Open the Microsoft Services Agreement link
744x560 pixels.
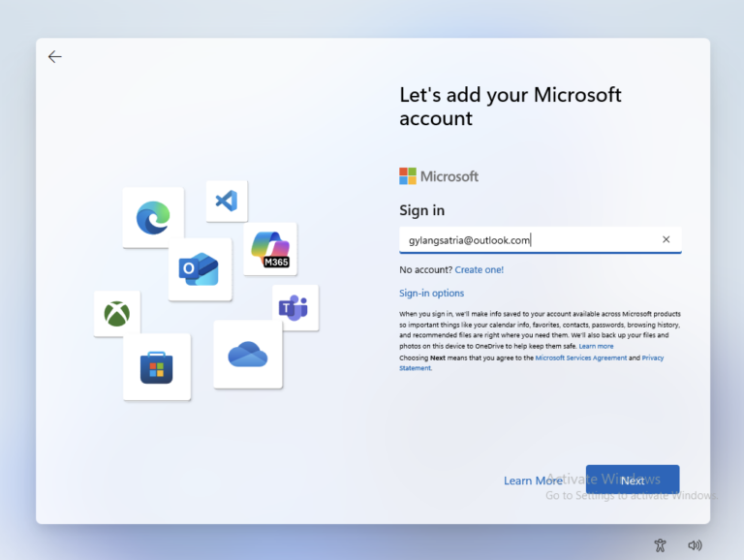coord(580,358)
